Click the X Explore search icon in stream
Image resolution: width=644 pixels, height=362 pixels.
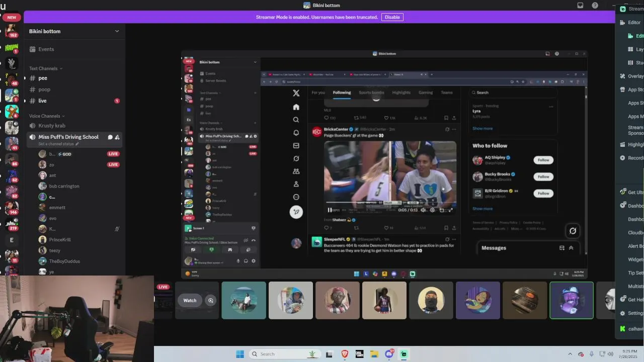coord(296,120)
